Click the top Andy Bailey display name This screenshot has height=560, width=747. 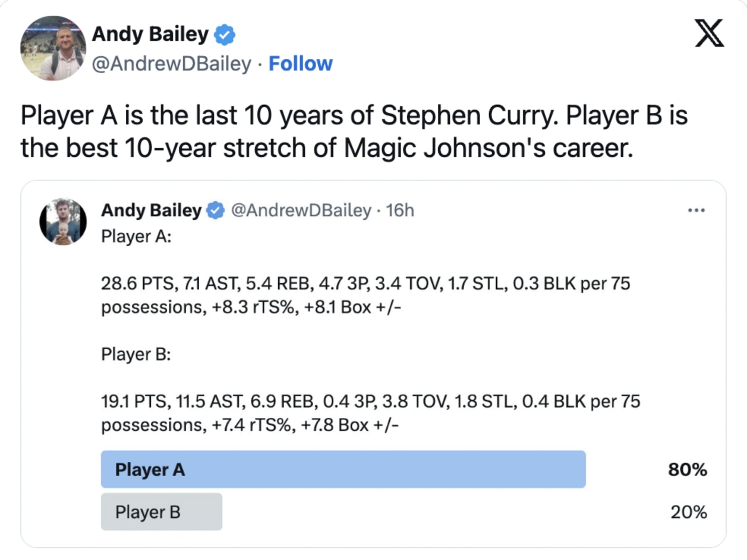150,34
